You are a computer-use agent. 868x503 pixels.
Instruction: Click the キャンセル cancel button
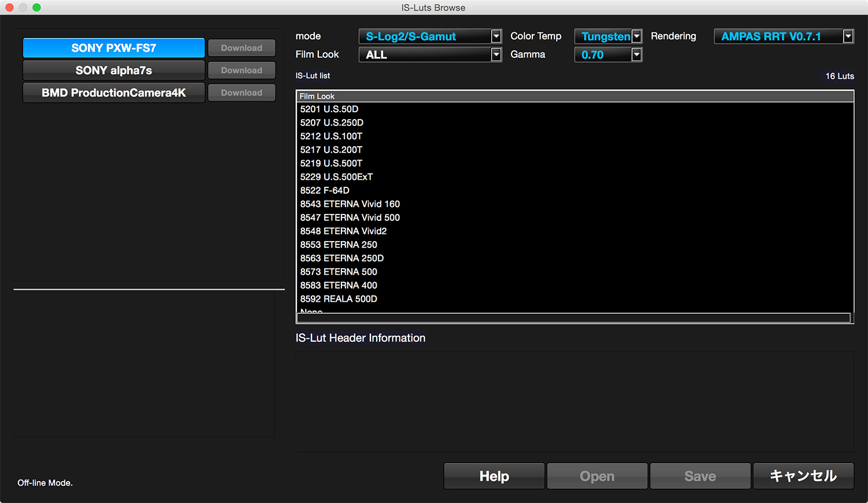pyautogui.click(x=803, y=476)
